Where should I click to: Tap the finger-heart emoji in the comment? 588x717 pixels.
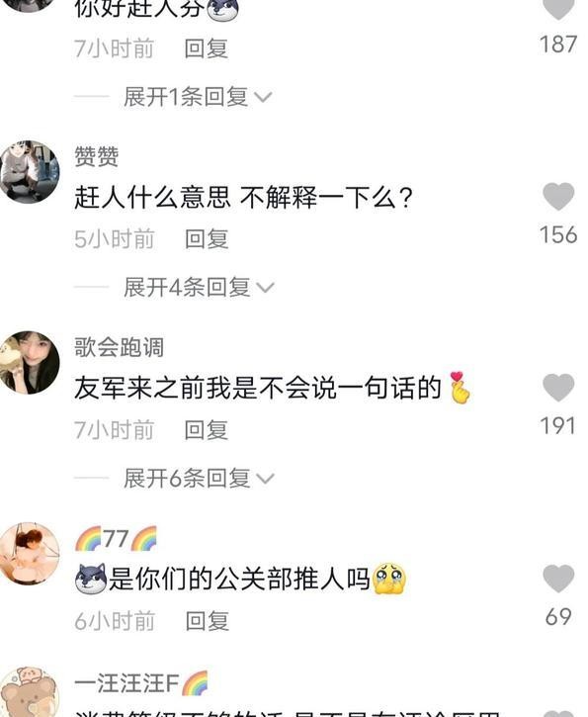coord(460,388)
